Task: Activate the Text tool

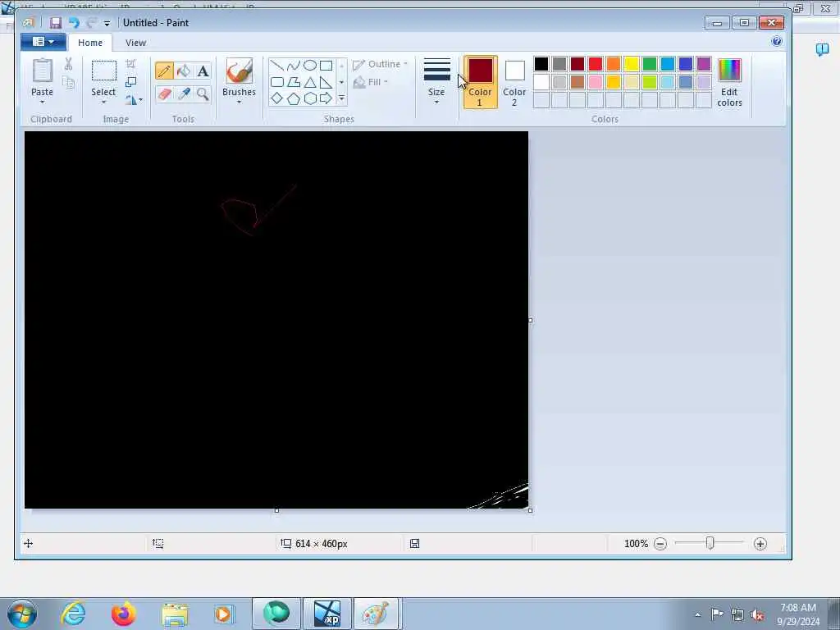Action: click(x=203, y=71)
